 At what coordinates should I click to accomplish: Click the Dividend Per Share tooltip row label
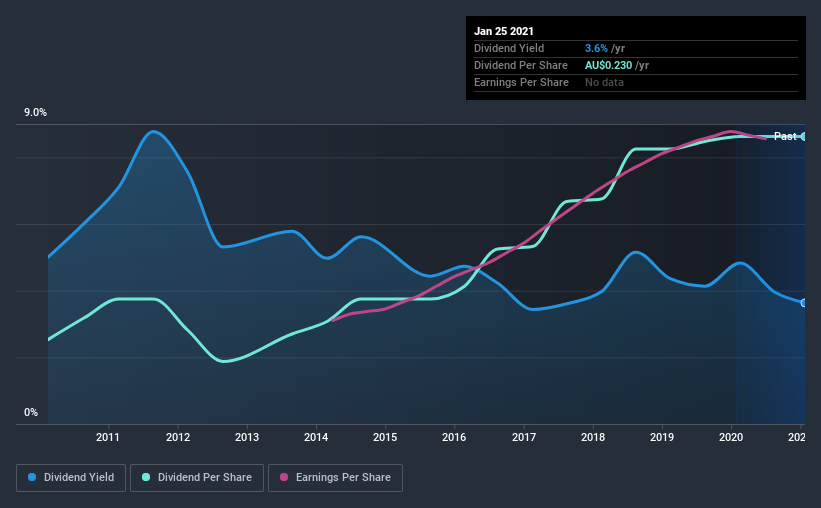tap(520, 65)
